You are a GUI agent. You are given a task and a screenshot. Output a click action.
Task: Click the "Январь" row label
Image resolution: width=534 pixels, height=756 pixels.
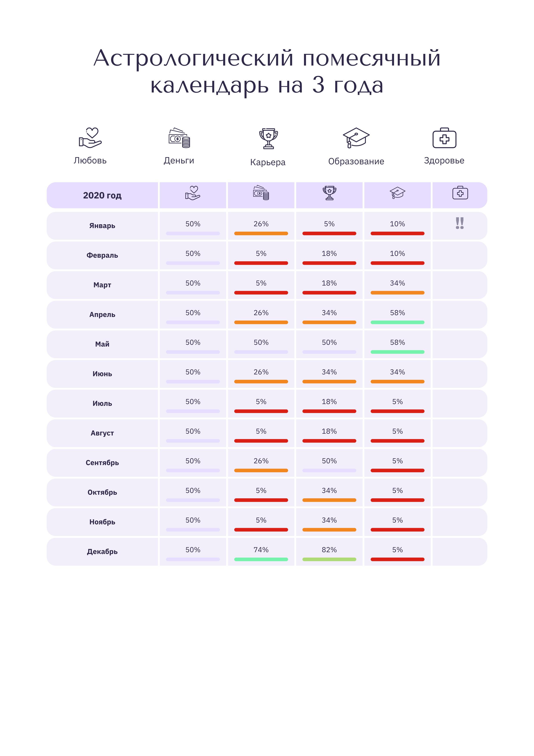(x=102, y=226)
